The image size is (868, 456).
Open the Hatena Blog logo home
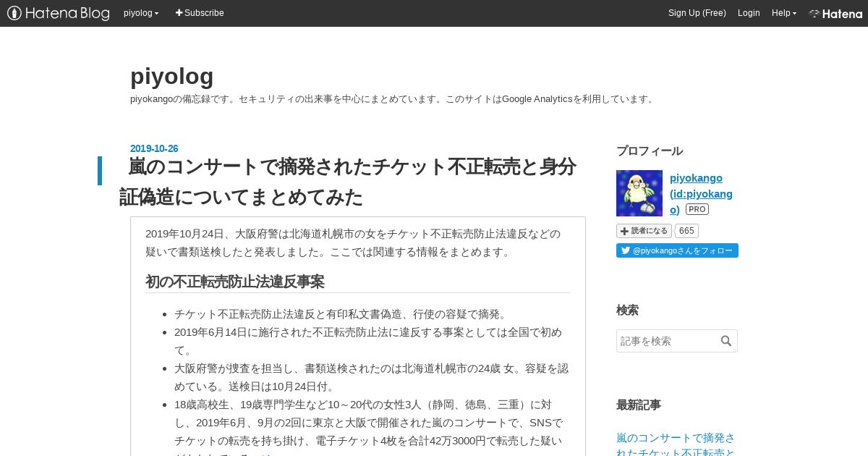pos(58,13)
